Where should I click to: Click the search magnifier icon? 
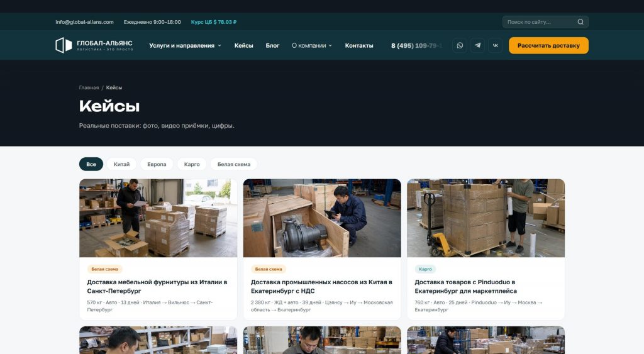(580, 22)
